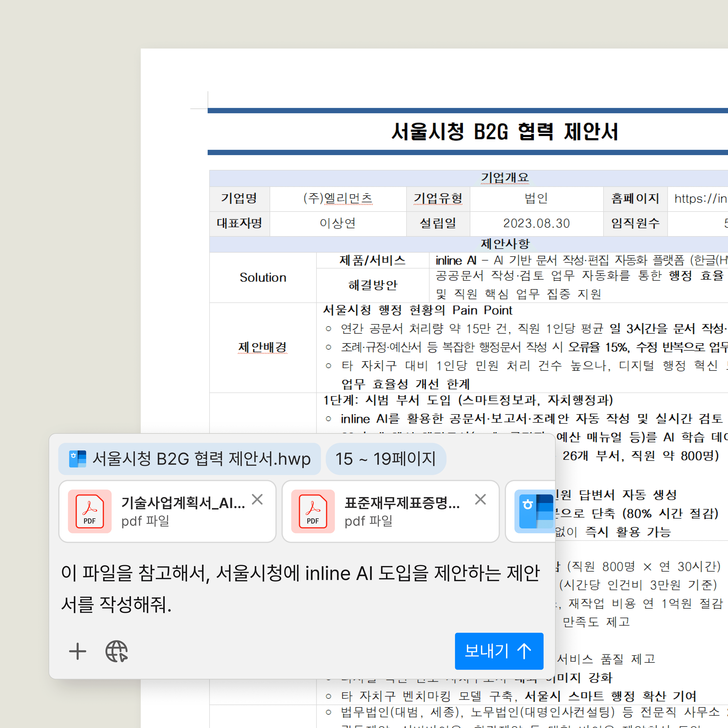728x728 pixels.
Task: Click the hwp file icon in the chip
Action: (78, 459)
